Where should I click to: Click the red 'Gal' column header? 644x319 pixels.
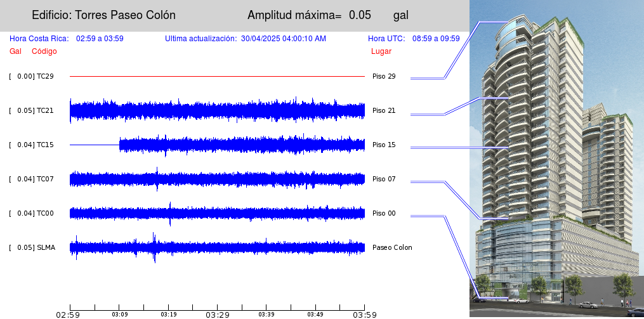[x=15, y=51]
